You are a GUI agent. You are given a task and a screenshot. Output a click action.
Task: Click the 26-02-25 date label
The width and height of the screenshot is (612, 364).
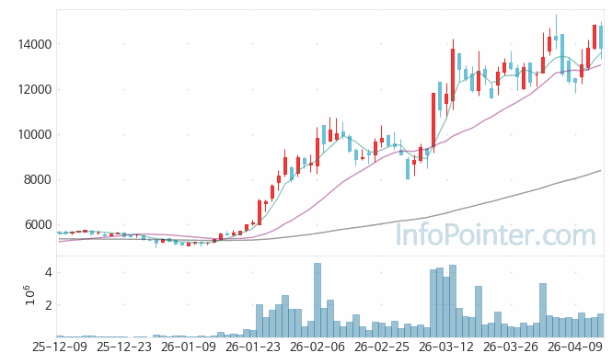[x=382, y=347]
